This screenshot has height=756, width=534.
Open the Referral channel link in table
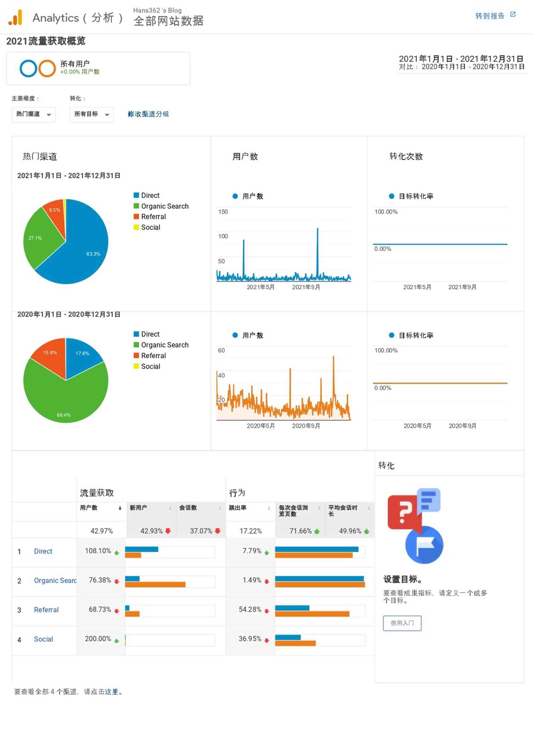point(46,610)
